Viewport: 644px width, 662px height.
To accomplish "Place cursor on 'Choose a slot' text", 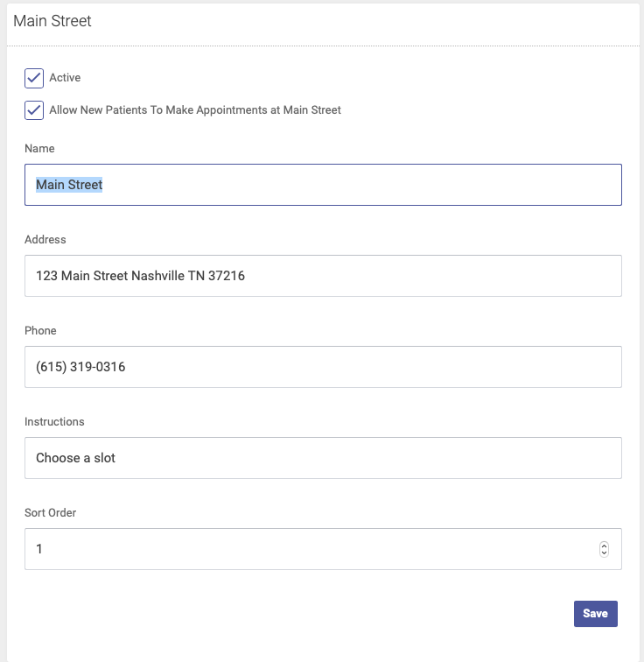I will 75,458.
